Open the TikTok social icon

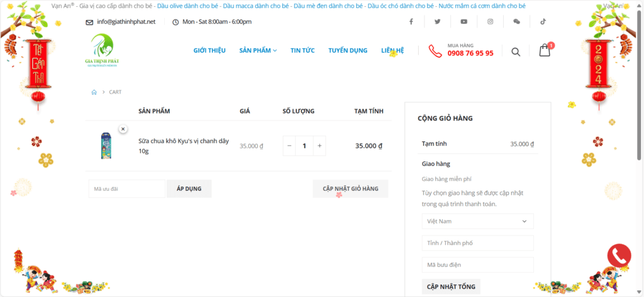(543, 21)
